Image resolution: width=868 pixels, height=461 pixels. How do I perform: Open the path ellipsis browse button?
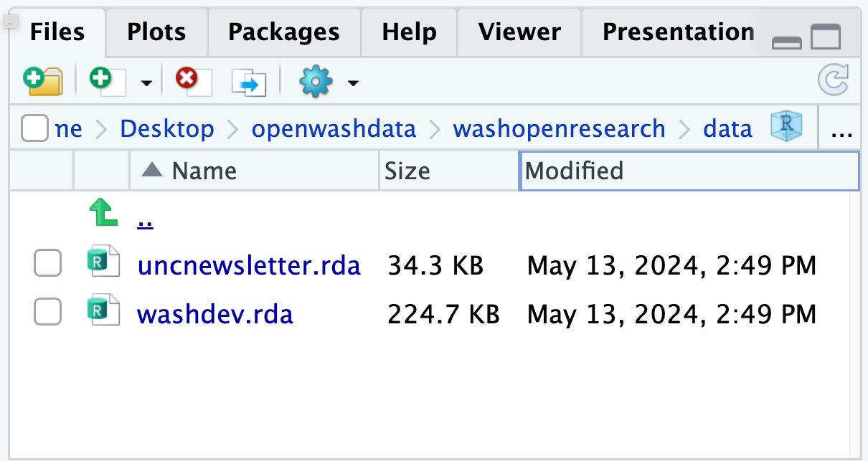tap(840, 130)
